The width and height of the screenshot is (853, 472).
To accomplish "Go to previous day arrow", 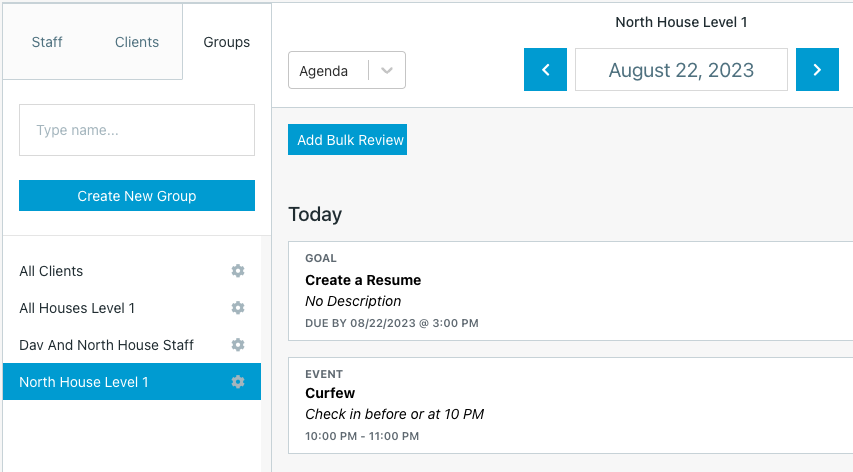I will click(x=545, y=70).
